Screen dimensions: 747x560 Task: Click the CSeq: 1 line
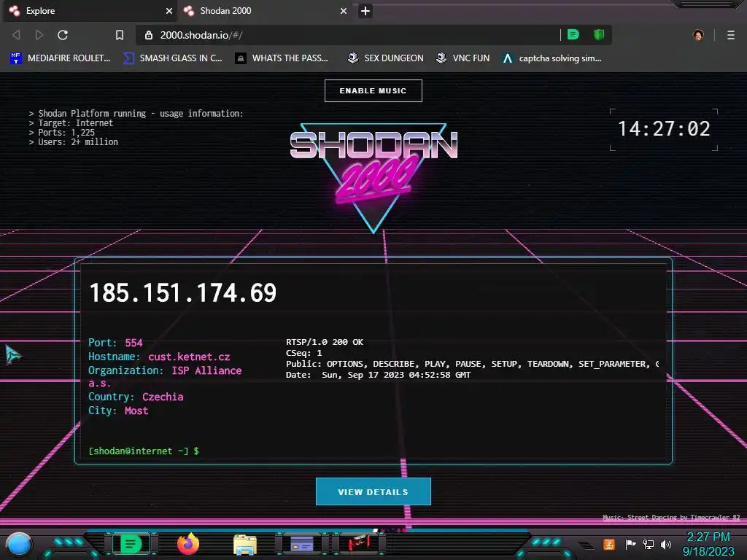304,353
